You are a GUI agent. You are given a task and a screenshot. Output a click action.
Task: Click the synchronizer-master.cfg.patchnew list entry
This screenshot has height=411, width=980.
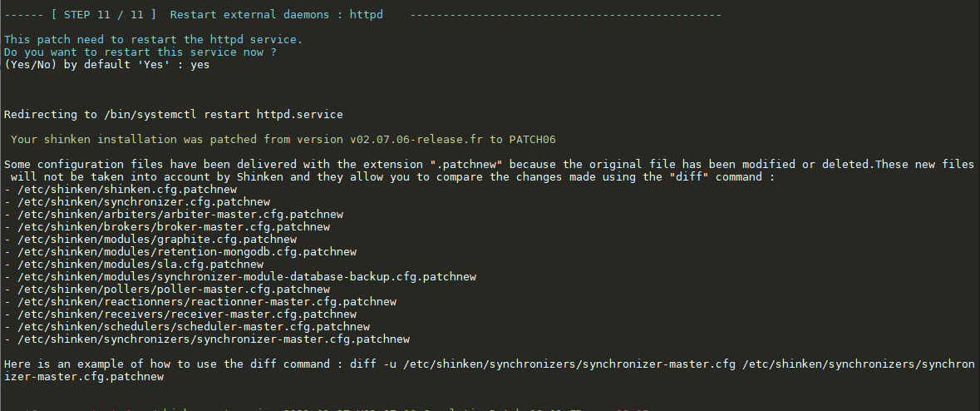(x=213, y=339)
